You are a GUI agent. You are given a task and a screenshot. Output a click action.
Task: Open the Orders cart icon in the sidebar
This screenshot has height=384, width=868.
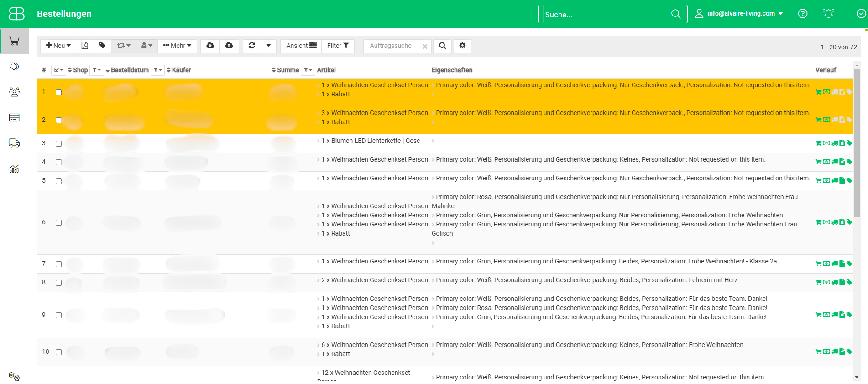14,41
